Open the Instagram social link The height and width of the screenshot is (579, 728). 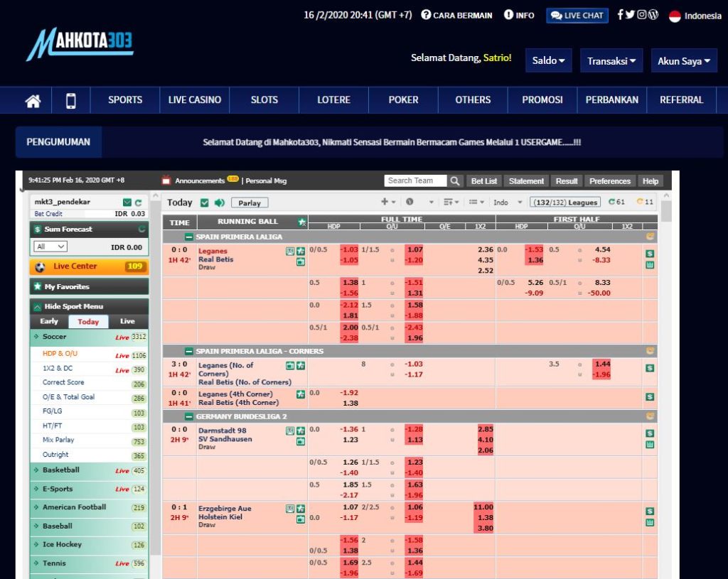pos(642,15)
